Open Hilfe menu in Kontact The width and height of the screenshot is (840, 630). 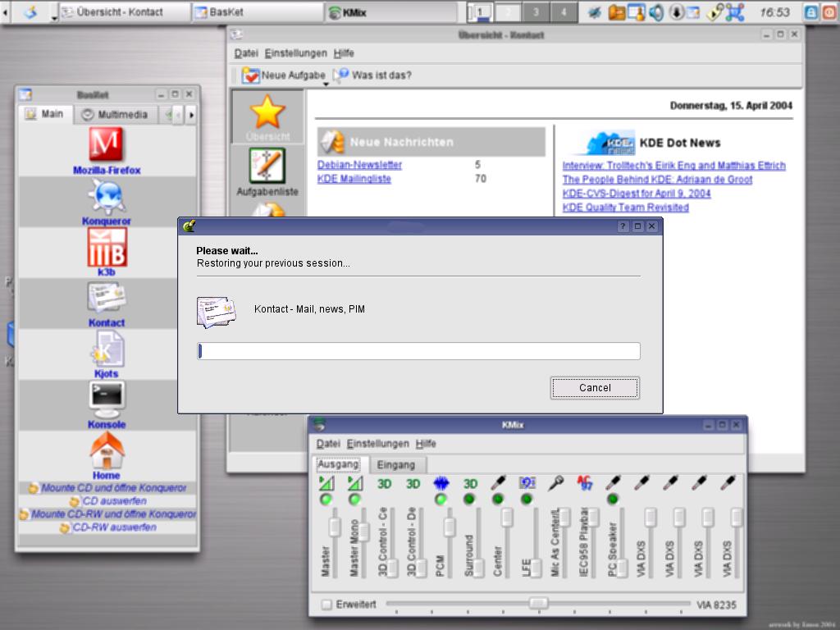pos(344,53)
